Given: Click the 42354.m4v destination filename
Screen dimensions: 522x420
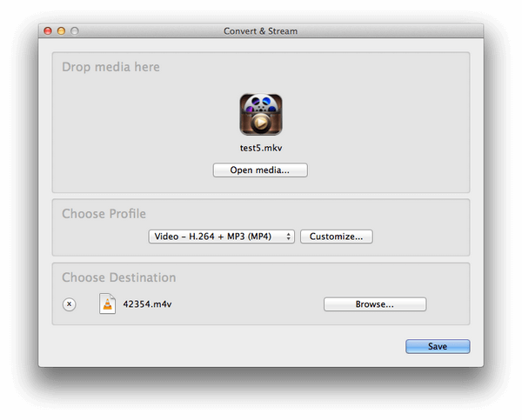Looking at the screenshot, I should [147, 304].
